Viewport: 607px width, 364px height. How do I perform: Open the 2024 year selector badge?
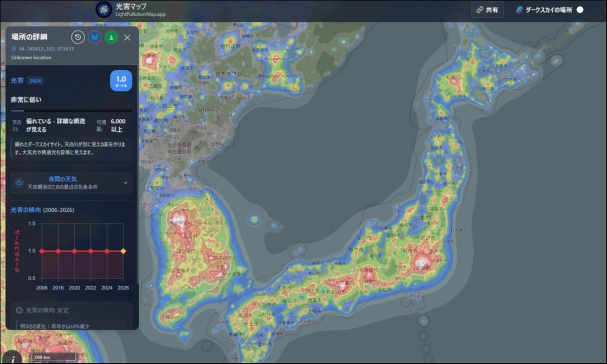(35, 81)
